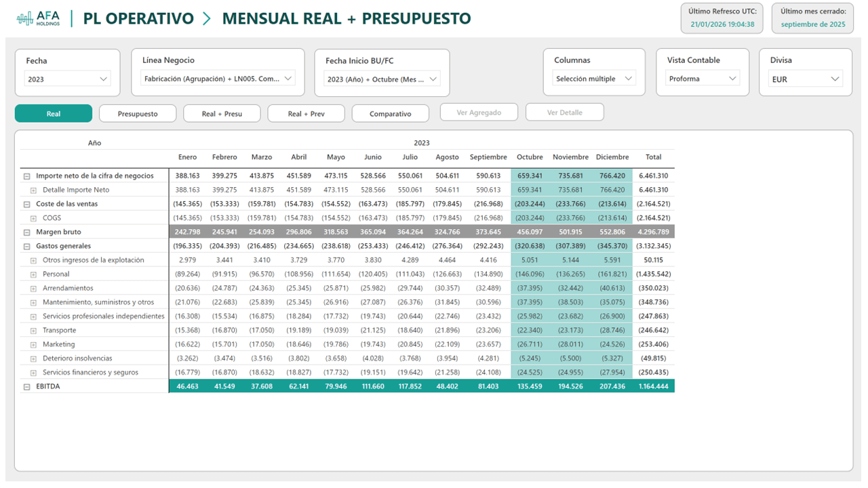
Task: Click the Agosto column header
Action: coord(448,157)
